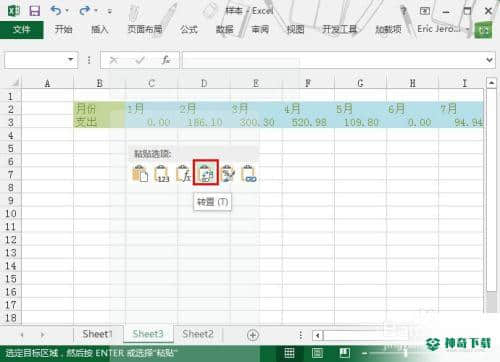Select row 5 header

pos(11,148)
